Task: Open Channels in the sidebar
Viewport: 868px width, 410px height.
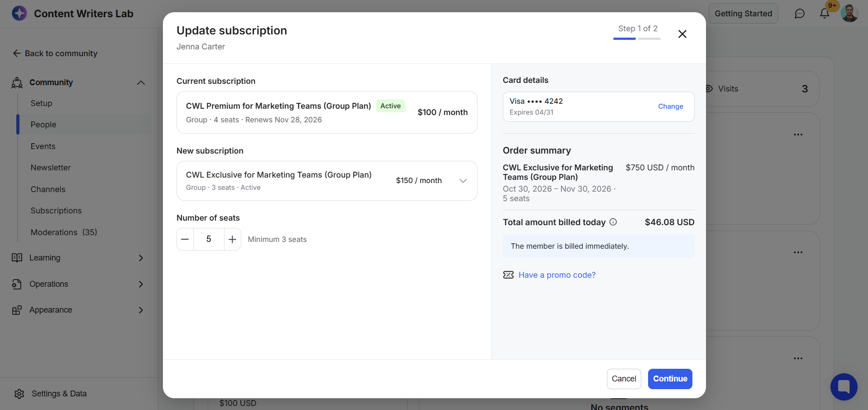Action: [x=48, y=189]
